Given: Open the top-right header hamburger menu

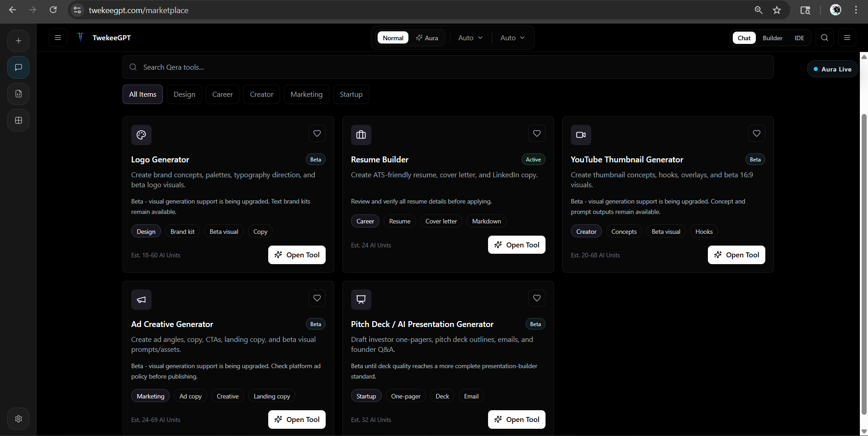Looking at the screenshot, I should click(847, 38).
